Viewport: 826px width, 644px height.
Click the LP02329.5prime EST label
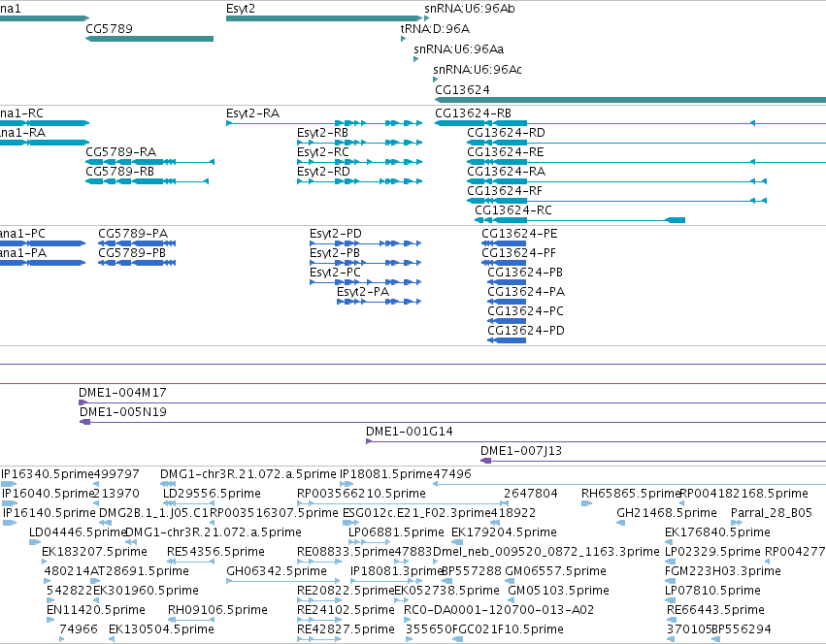(712, 553)
